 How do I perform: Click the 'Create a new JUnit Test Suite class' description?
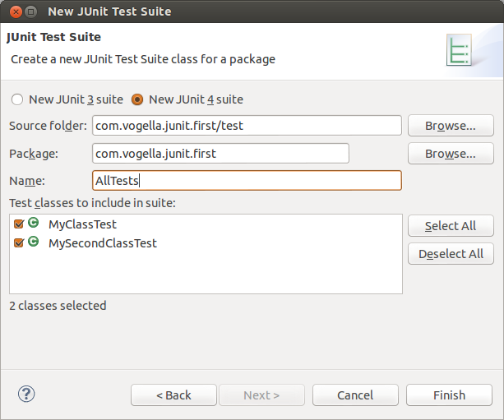point(143,59)
